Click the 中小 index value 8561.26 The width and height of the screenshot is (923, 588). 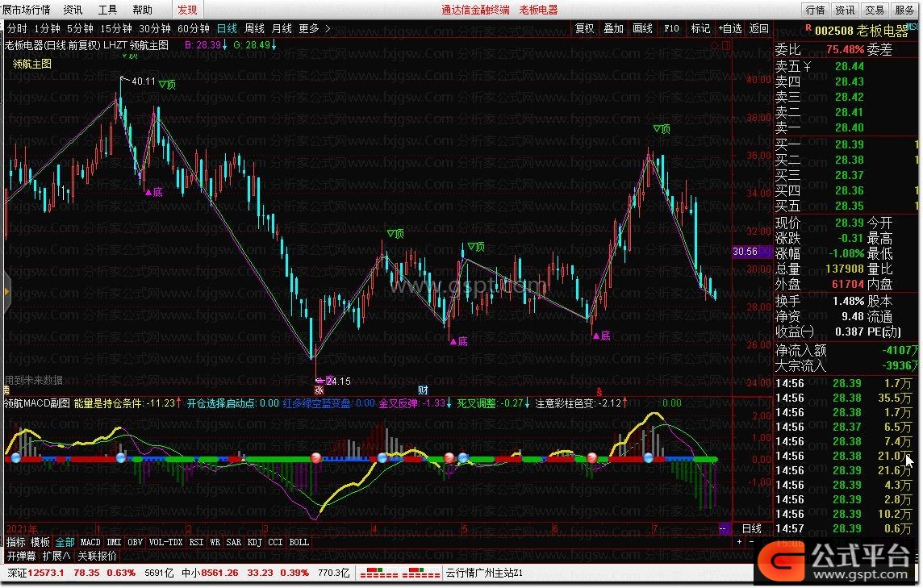pyautogui.click(x=219, y=573)
